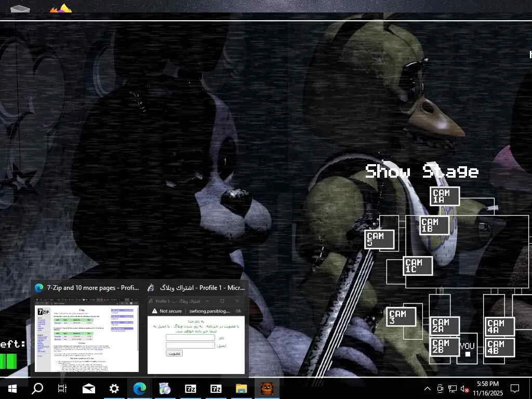Open the network tray icon
The height and width of the screenshot is (399, 532).
pos(453,389)
